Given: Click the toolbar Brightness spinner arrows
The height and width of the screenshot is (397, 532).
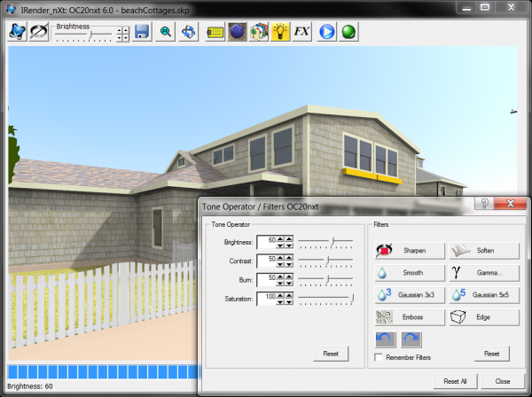Looking at the screenshot, I should point(123,35).
